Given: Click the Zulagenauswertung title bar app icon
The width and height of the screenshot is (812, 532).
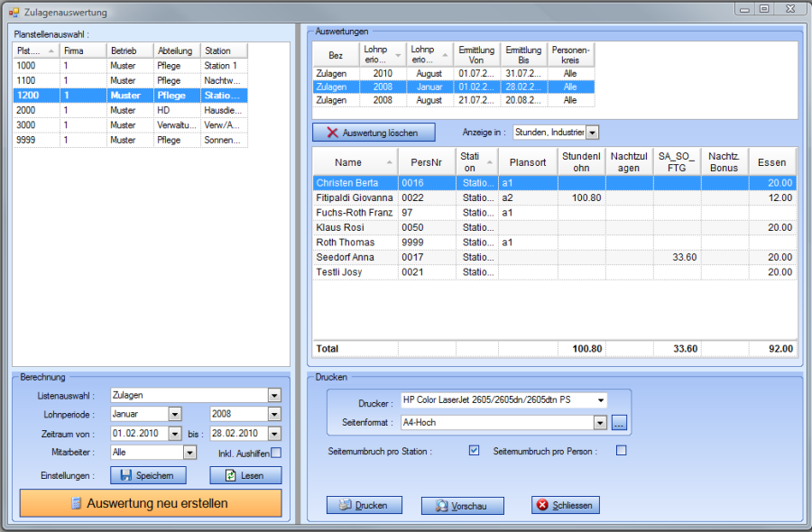Looking at the screenshot, I should (x=13, y=13).
